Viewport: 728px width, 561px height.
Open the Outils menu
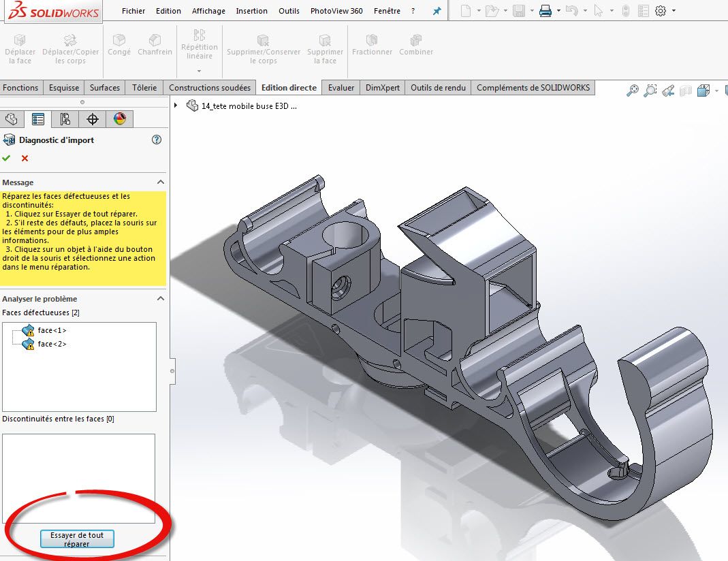[289, 11]
